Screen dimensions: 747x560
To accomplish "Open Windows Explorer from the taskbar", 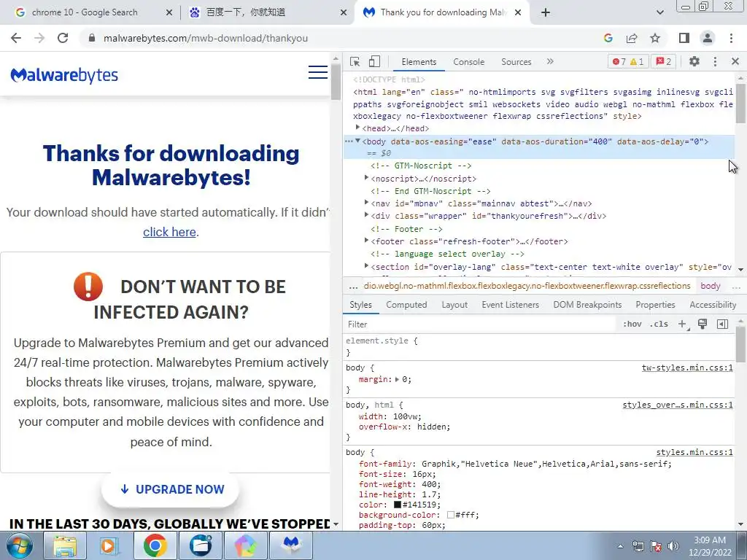I will 65,545.
